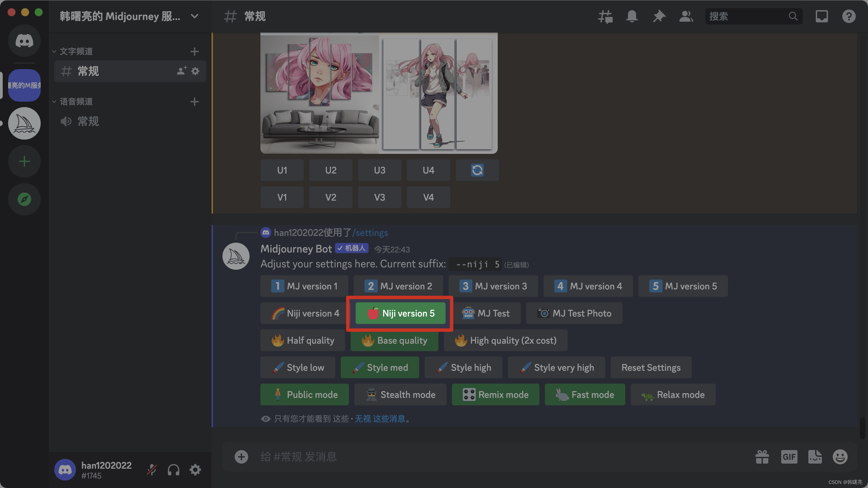Open the Threads icon in header

(605, 16)
